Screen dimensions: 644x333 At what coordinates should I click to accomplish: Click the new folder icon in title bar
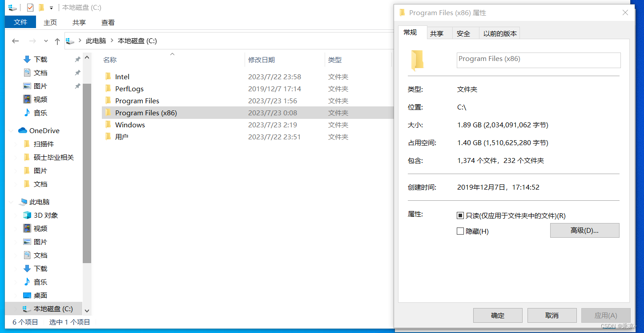41,8
